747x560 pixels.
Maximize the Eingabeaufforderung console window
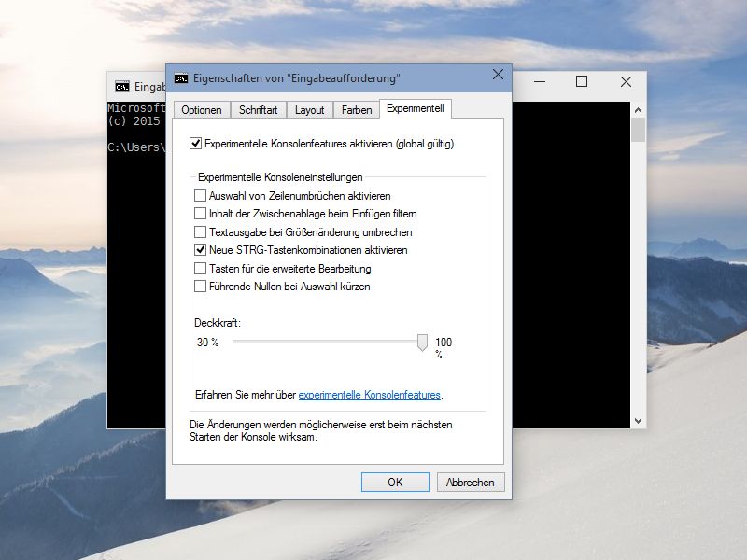[x=581, y=81]
